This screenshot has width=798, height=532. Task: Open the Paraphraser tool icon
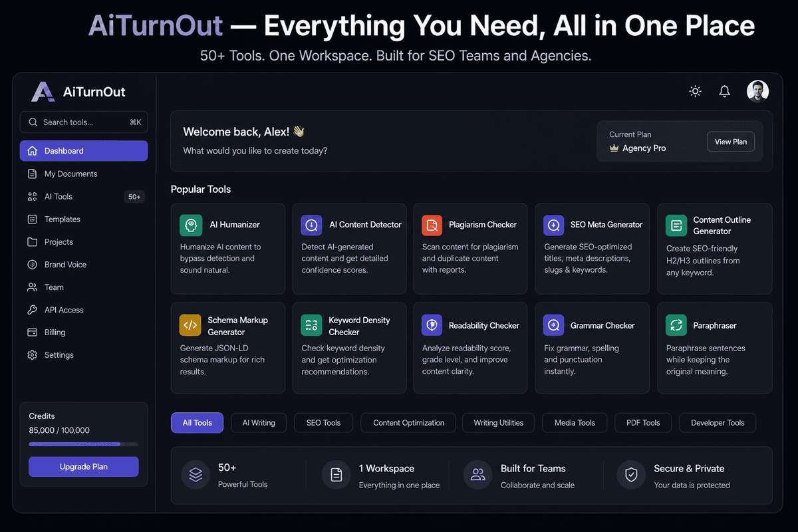(676, 325)
